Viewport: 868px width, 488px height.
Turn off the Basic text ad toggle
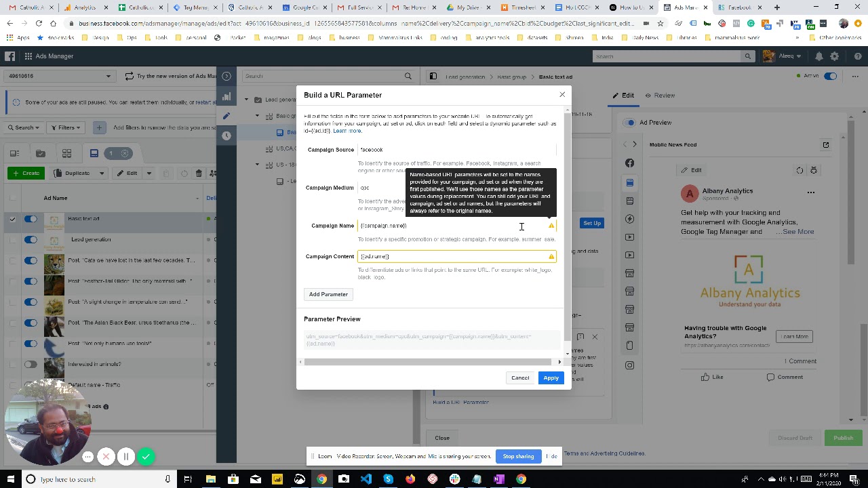[x=31, y=219]
